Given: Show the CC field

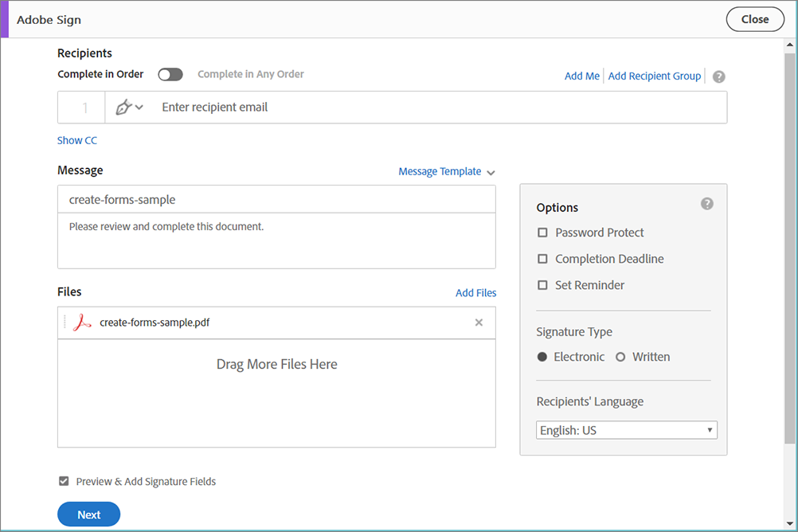Looking at the screenshot, I should click(x=76, y=139).
